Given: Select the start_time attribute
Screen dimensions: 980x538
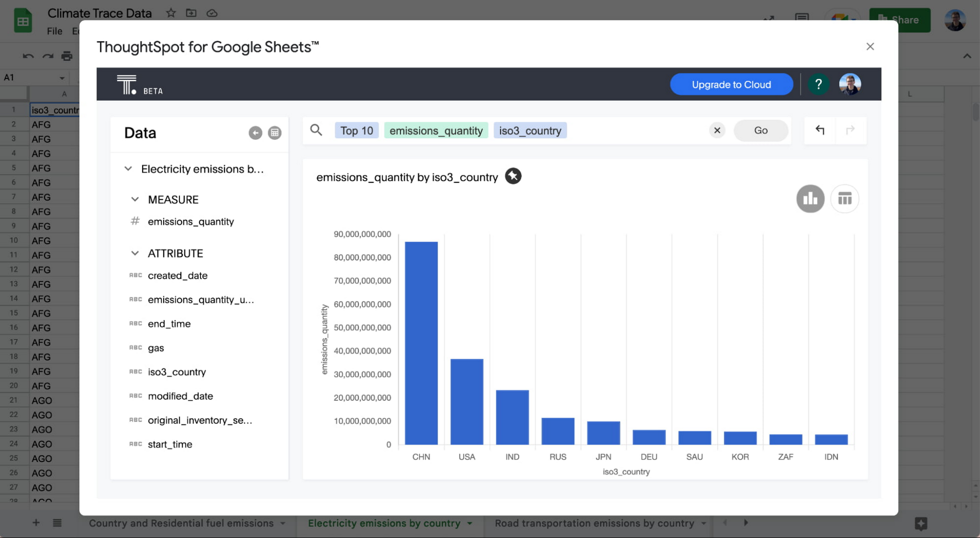Looking at the screenshot, I should coord(170,444).
